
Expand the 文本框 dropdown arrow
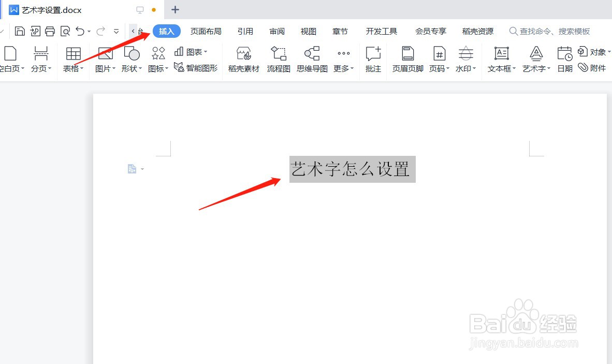point(514,69)
